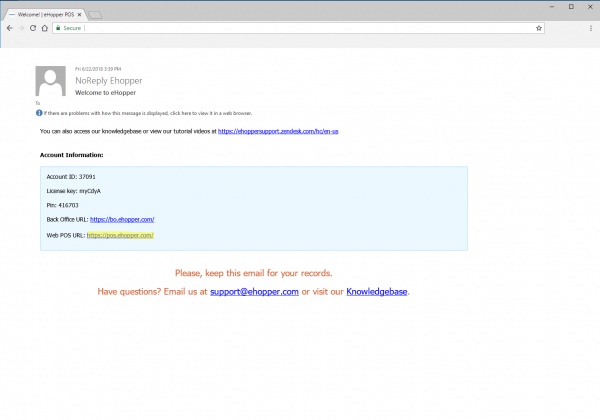Select the Welcome eHopper POS tab

pos(45,14)
